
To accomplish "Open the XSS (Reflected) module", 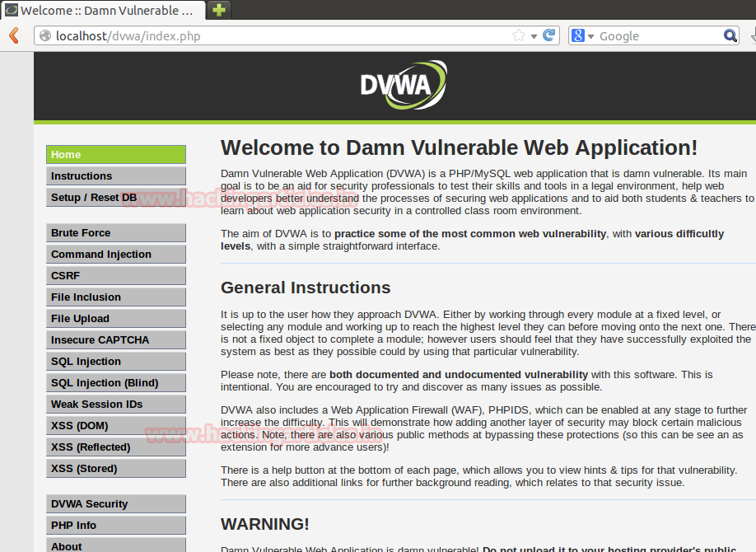I will (116, 447).
